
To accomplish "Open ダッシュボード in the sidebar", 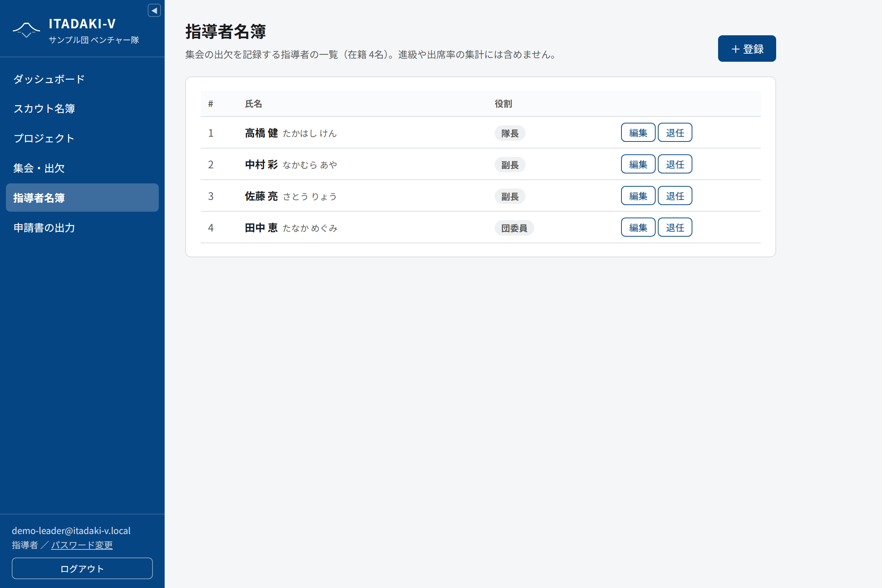I will click(x=82, y=79).
